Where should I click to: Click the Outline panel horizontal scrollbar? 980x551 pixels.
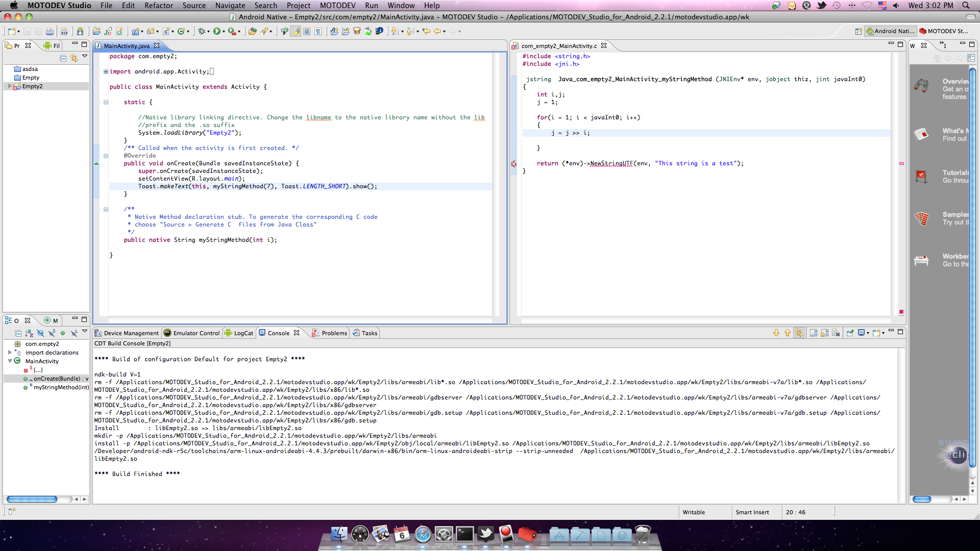tap(32, 499)
